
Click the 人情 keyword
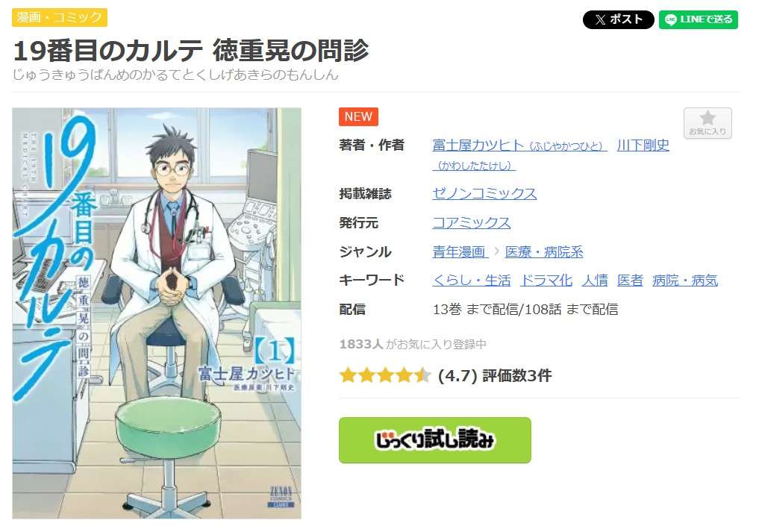click(594, 281)
